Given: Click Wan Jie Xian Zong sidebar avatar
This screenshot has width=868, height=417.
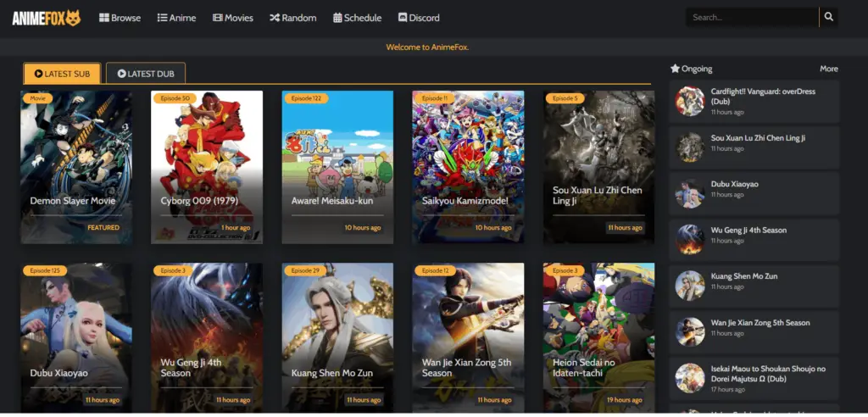Looking at the screenshot, I should [690, 331].
